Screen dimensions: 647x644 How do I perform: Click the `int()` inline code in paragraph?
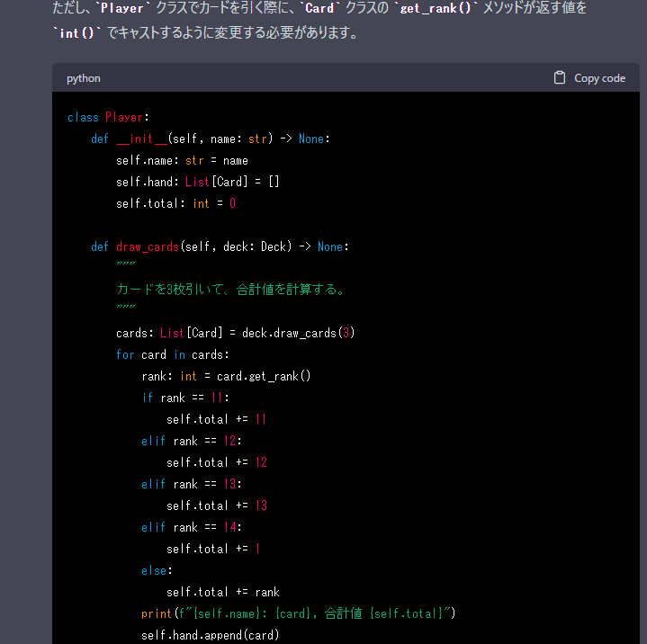click(77, 33)
